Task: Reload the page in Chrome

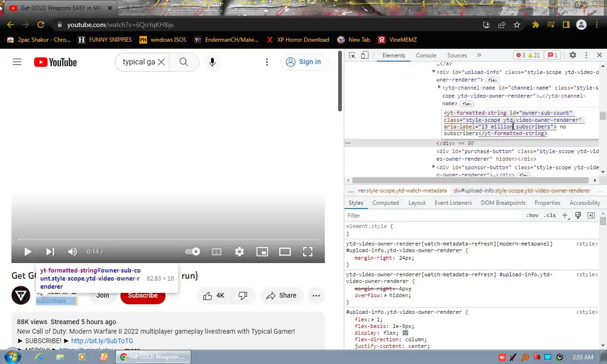Action: (41, 25)
